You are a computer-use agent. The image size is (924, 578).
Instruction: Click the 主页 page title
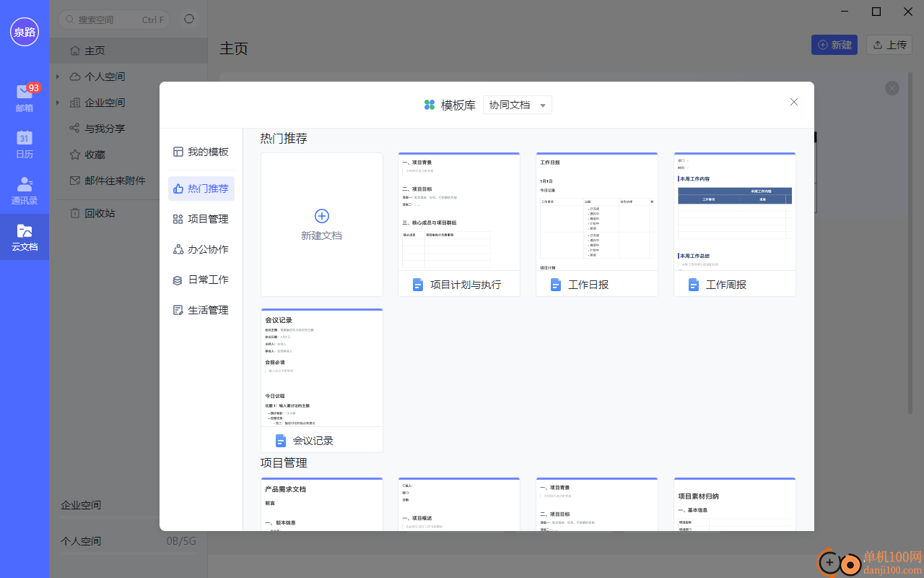click(234, 48)
